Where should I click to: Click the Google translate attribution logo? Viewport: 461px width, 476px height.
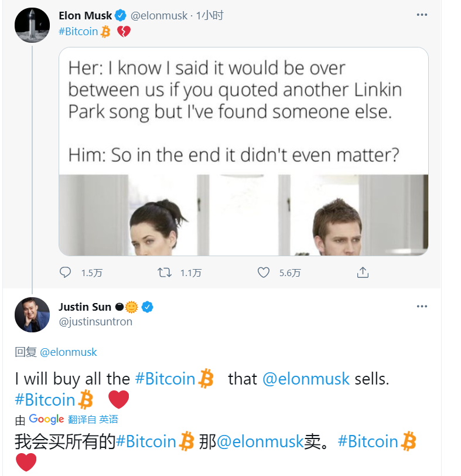46,419
